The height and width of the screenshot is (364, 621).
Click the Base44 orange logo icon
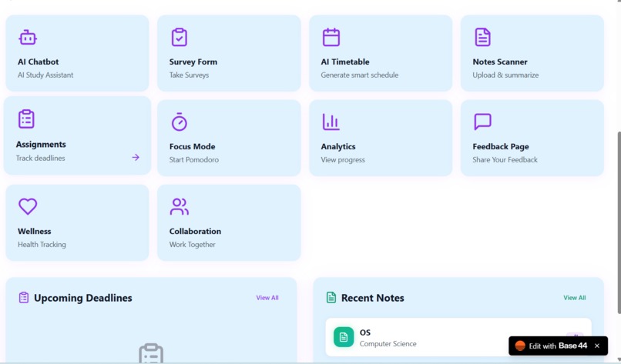pos(520,346)
